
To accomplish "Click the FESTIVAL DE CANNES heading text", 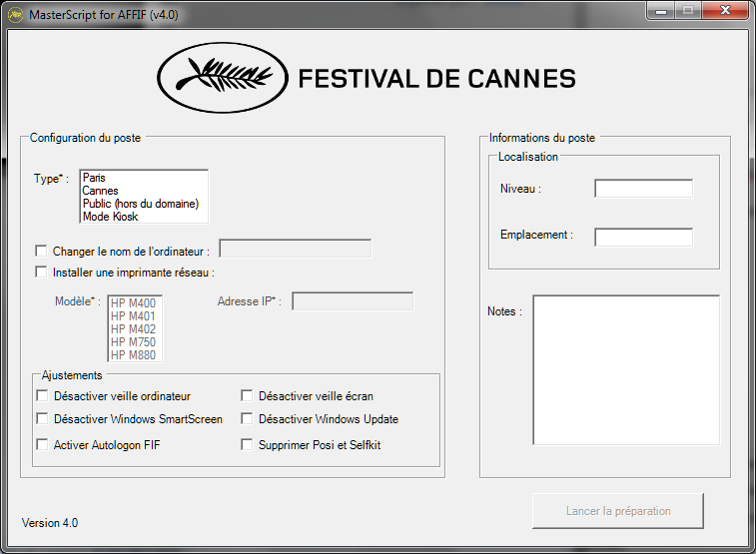I will [x=436, y=79].
